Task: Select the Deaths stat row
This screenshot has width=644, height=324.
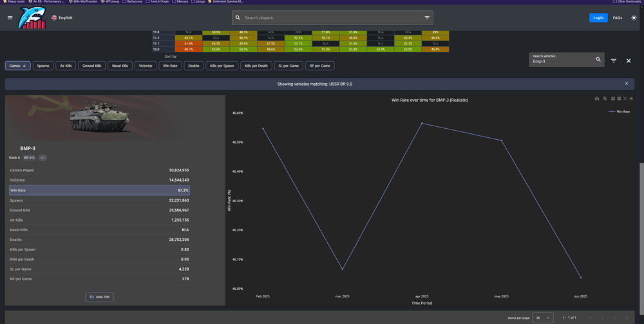Action: click(x=99, y=240)
